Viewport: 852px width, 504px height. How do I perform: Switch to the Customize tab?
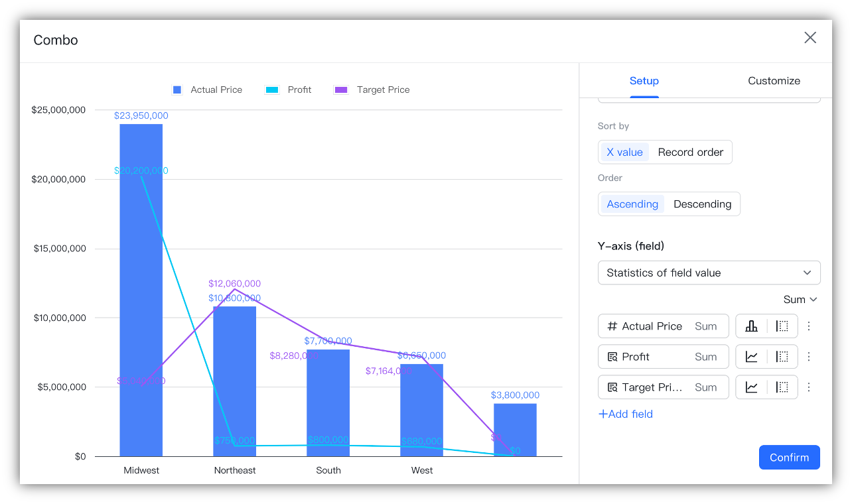point(774,80)
